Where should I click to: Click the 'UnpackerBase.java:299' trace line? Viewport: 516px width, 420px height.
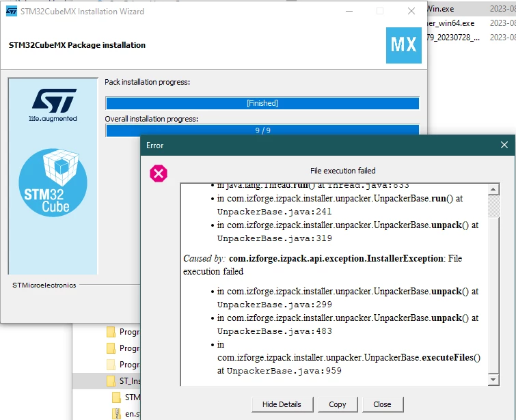pyautogui.click(x=275, y=305)
